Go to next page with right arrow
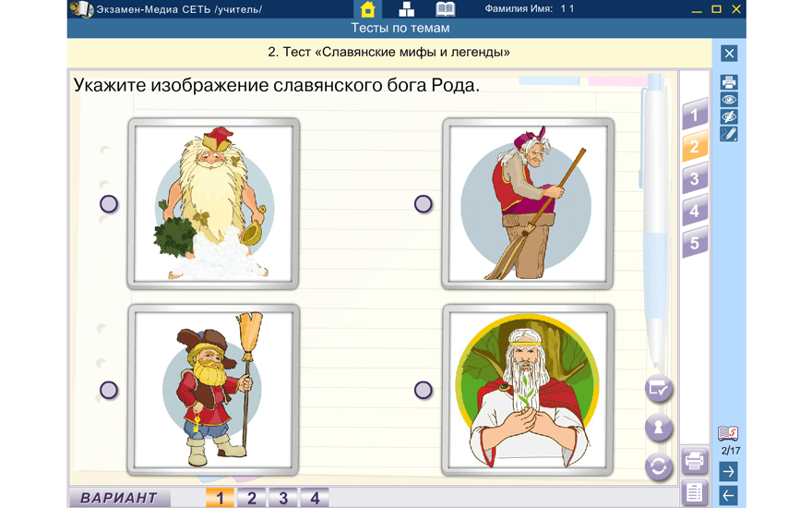812x508 pixels. point(729,472)
